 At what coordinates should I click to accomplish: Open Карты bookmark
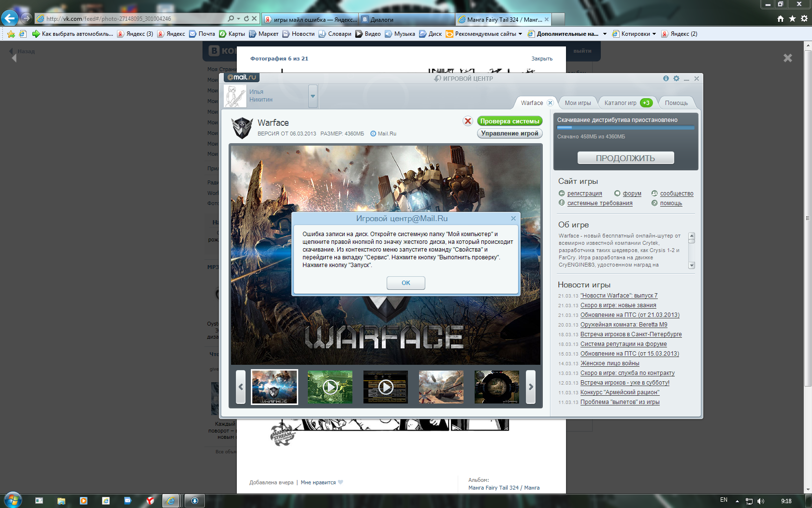tap(232, 34)
